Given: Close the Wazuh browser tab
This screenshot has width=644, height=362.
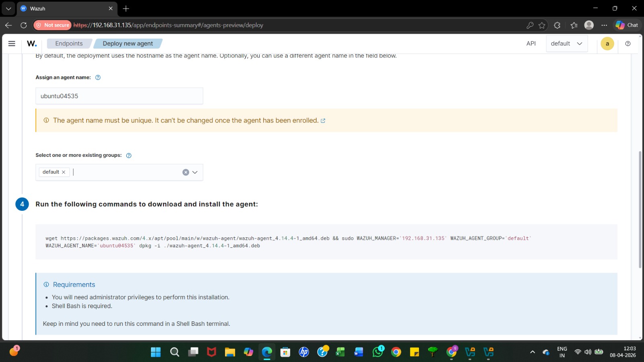Looking at the screenshot, I should [111, 8].
